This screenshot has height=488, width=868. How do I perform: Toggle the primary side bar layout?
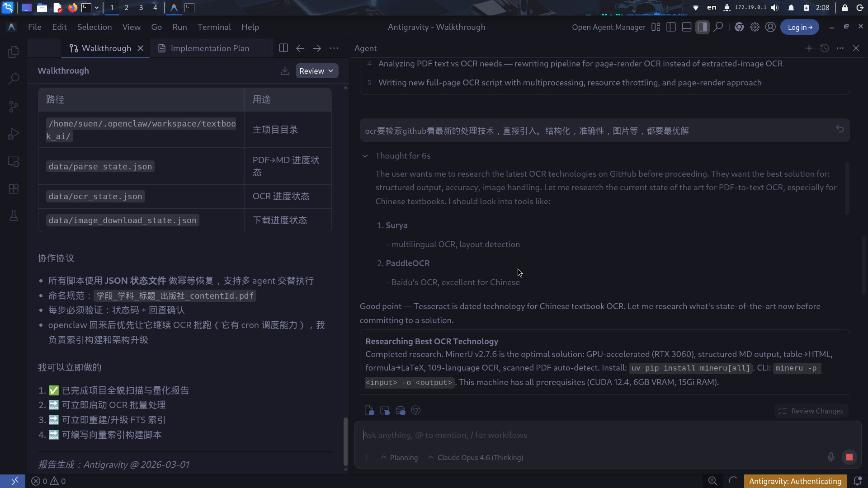click(671, 27)
